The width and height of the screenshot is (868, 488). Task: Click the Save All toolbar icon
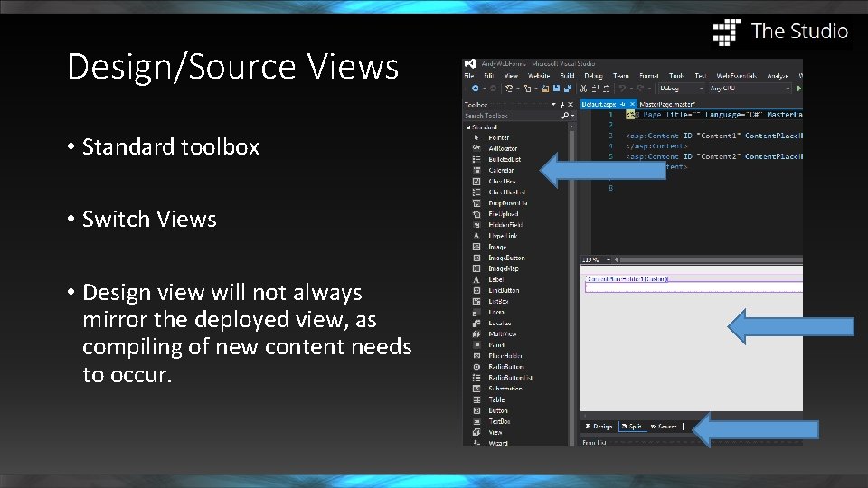click(568, 89)
